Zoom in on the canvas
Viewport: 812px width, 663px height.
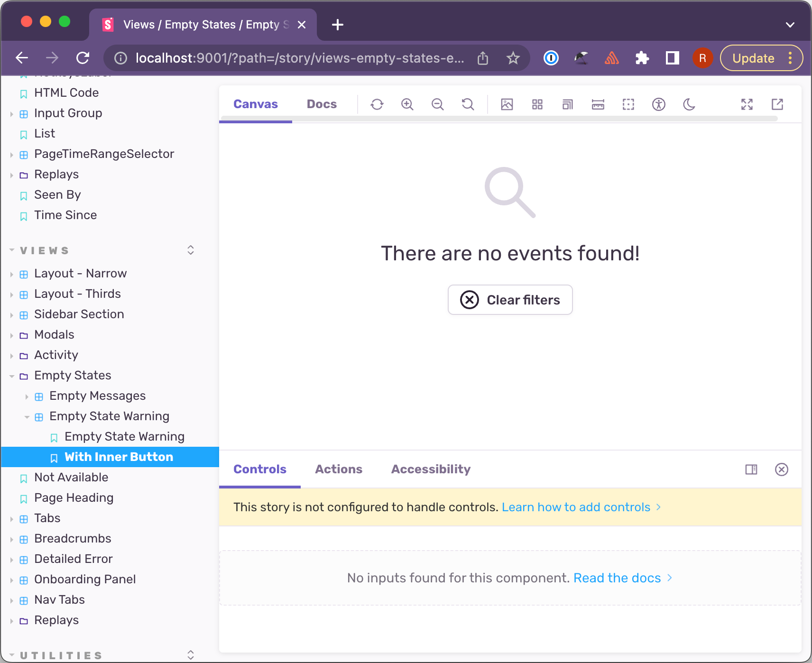407,104
